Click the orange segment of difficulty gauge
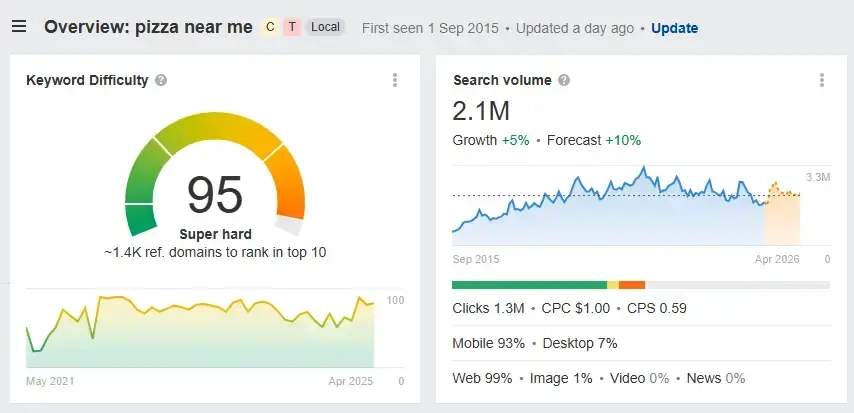The width and height of the screenshot is (854, 413). click(289, 183)
